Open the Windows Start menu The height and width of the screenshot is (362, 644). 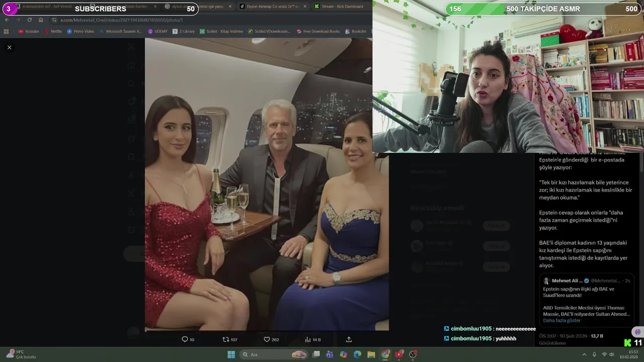click(x=231, y=354)
